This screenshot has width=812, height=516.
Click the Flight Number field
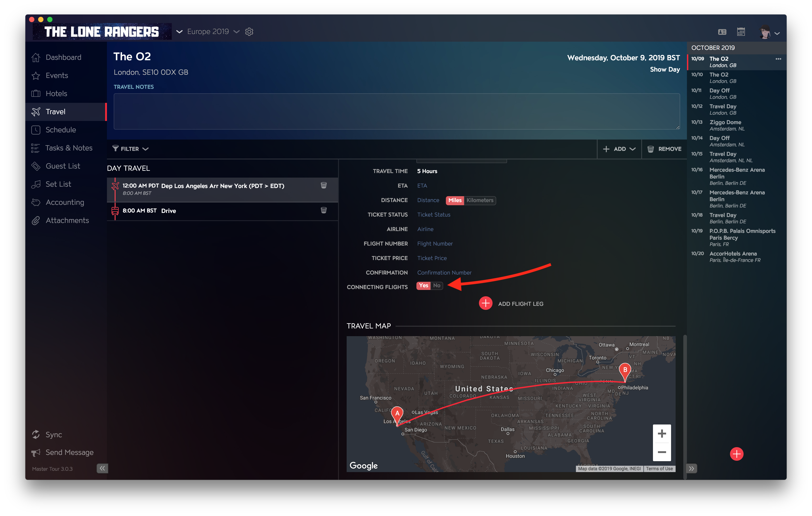(x=435, y=244)
